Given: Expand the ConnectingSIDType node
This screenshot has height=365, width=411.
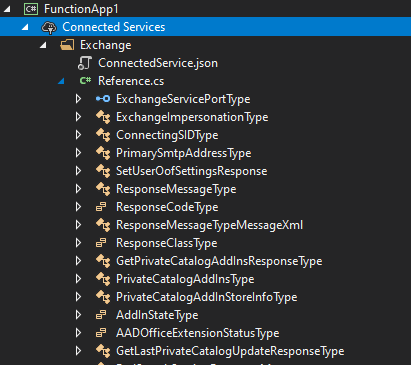Looking at the screenshot, I should (x=78, y=135).
